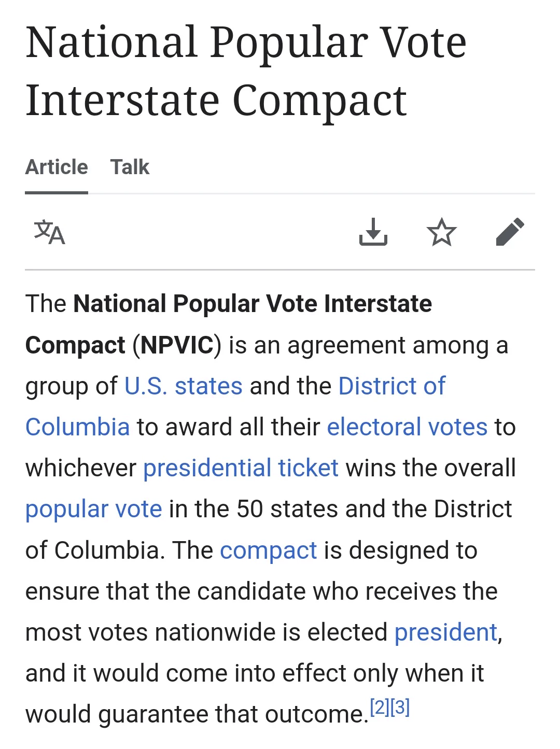Jump to citation reference [3]
The width and height of the screenshot is (560, 749).
click(400, 707)
